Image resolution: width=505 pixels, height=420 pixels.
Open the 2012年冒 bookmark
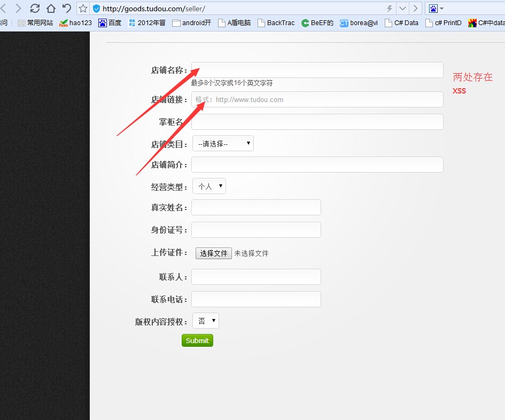(147, 23)
